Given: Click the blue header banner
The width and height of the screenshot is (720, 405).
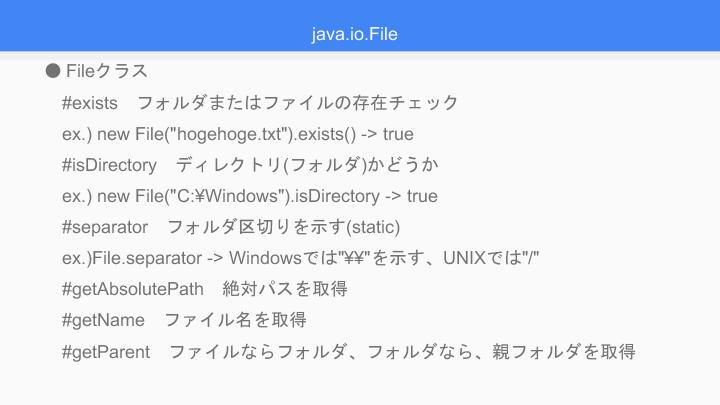Looking at the screenshot, I should [360, 26].
